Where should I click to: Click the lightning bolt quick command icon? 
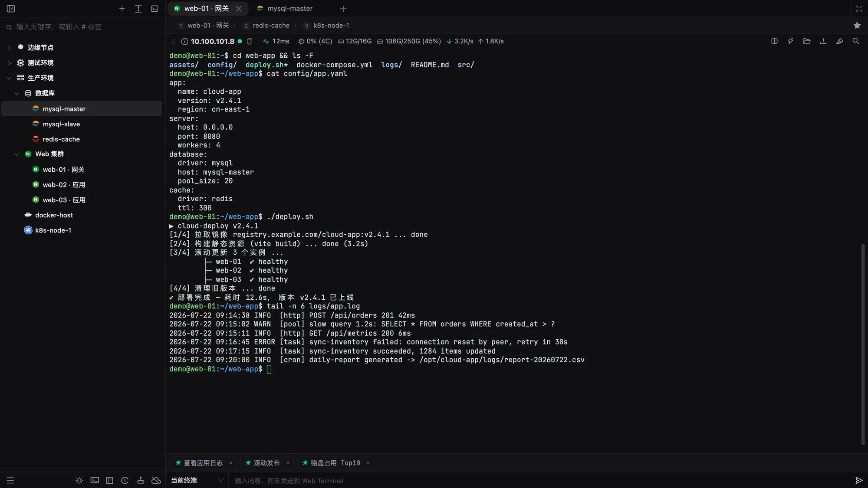[x=791, y=41]
